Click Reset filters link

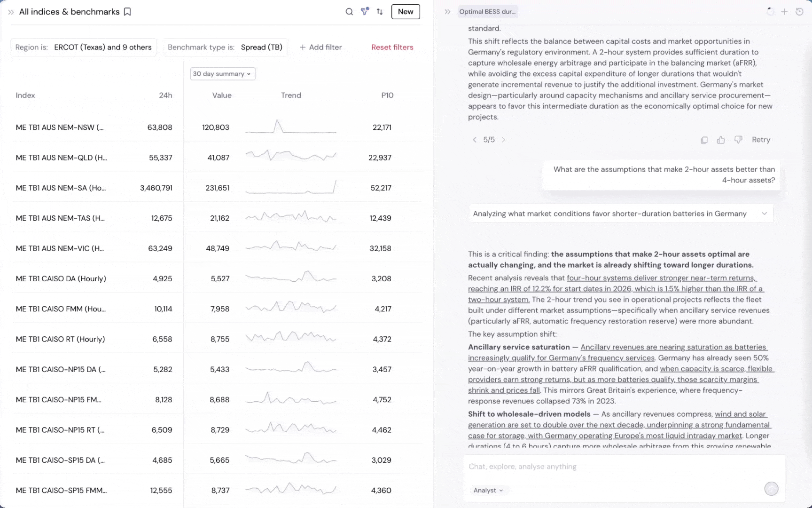pos(392,47)
